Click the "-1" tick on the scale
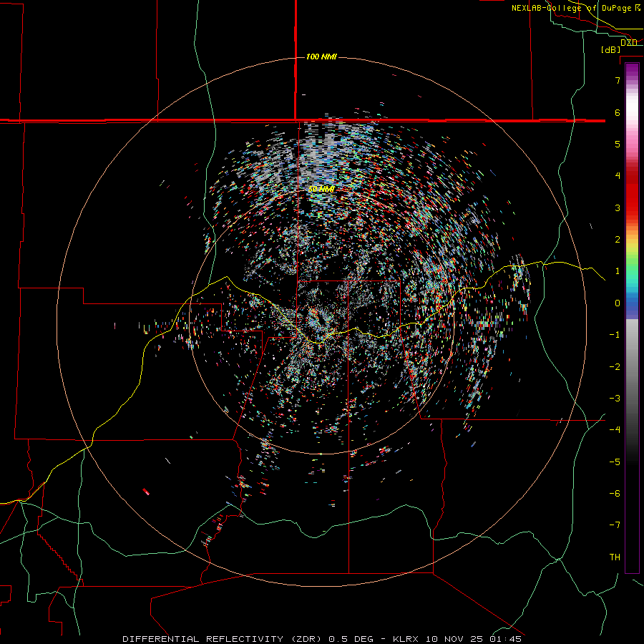Screen dimensions: 644x644 (615, 334)
